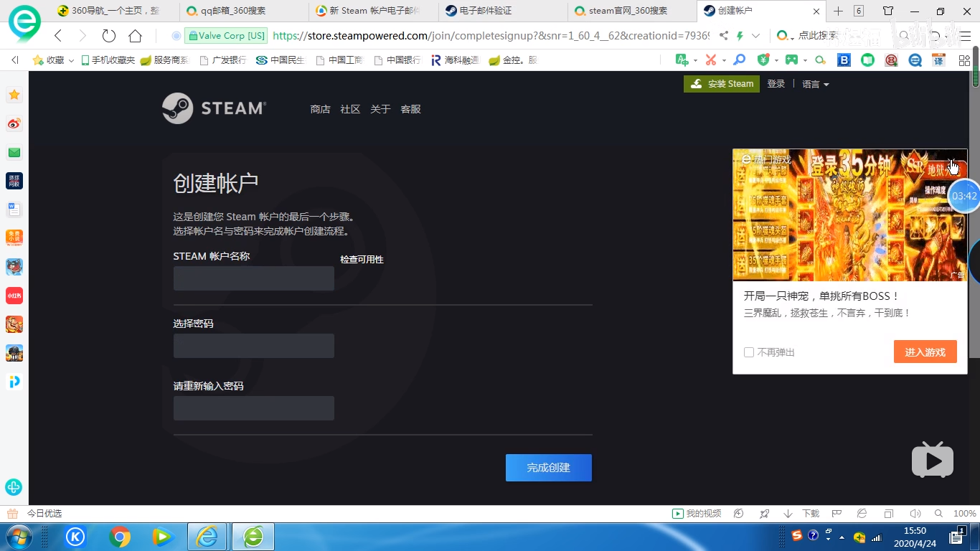Open the 手机收藏夹 bookmark
Viewport: 980px width, 551px height.
(x=108, y=60)
